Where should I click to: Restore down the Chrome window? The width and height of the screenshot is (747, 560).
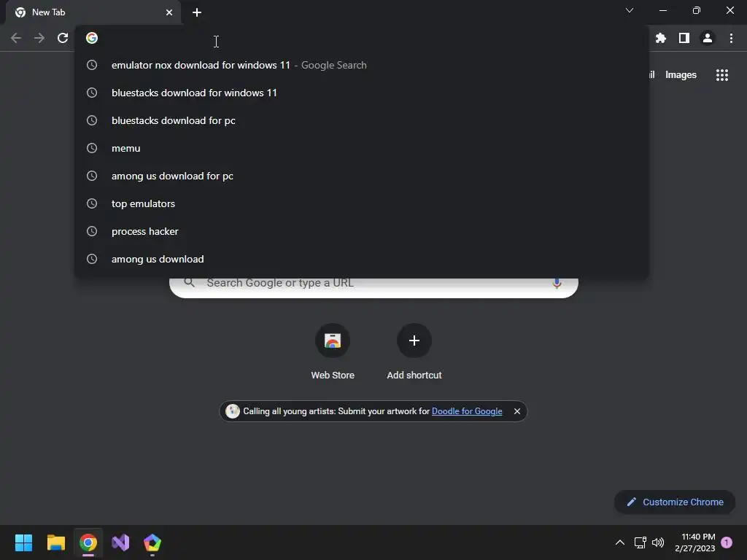click(697, 10)
